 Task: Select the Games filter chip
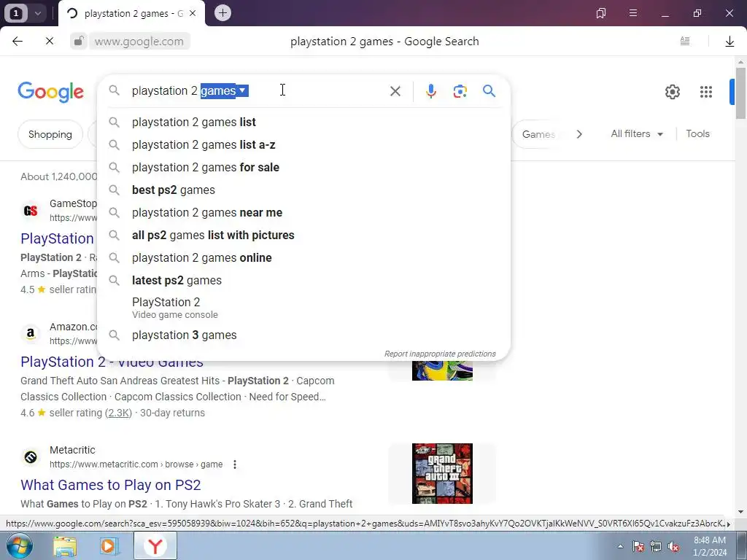point(538,134)
